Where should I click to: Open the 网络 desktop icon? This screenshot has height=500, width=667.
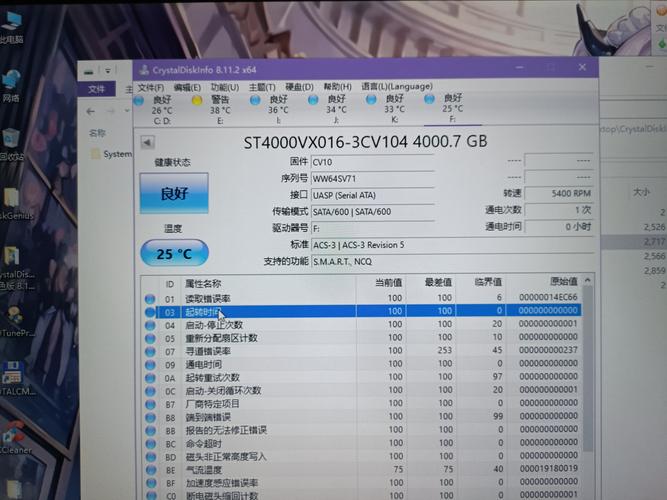point(11,86)
